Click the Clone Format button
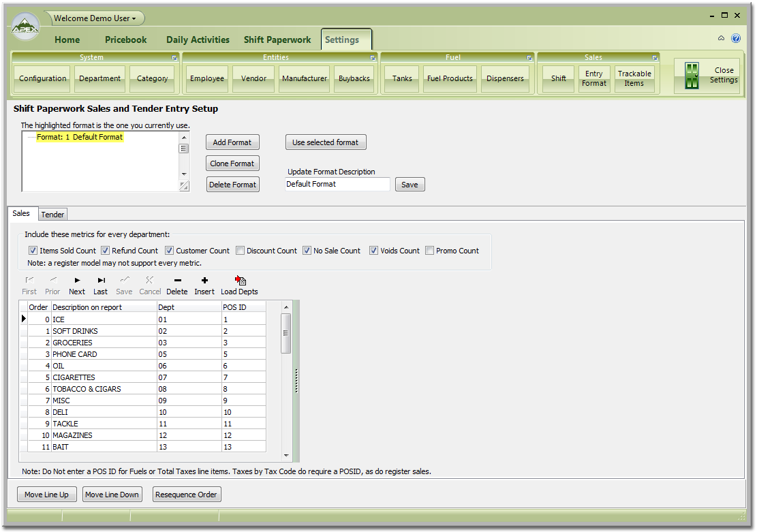The image size is (757, 532). click(x=232, y=163)
